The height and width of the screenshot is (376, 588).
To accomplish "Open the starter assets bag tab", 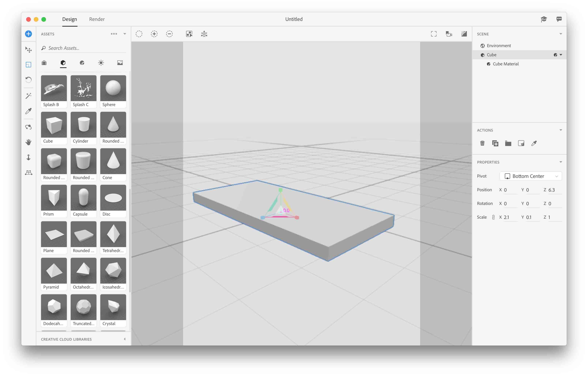I will click(x=44, y=63).
